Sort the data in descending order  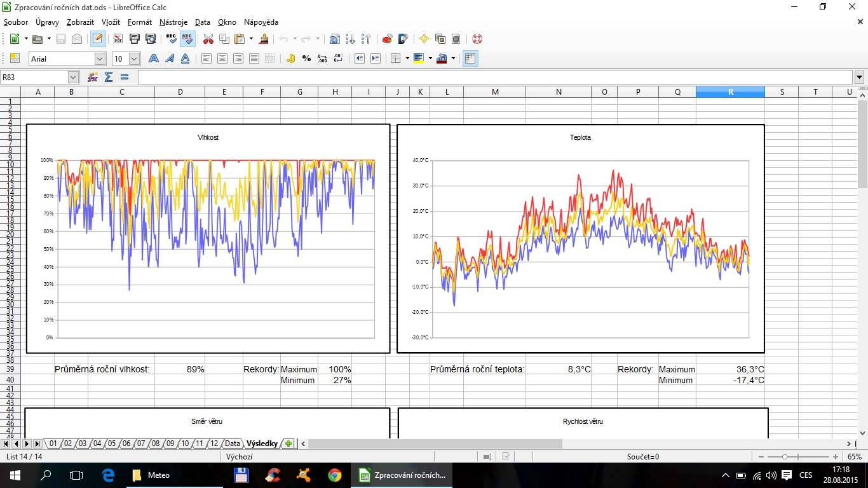click(366, 39)
